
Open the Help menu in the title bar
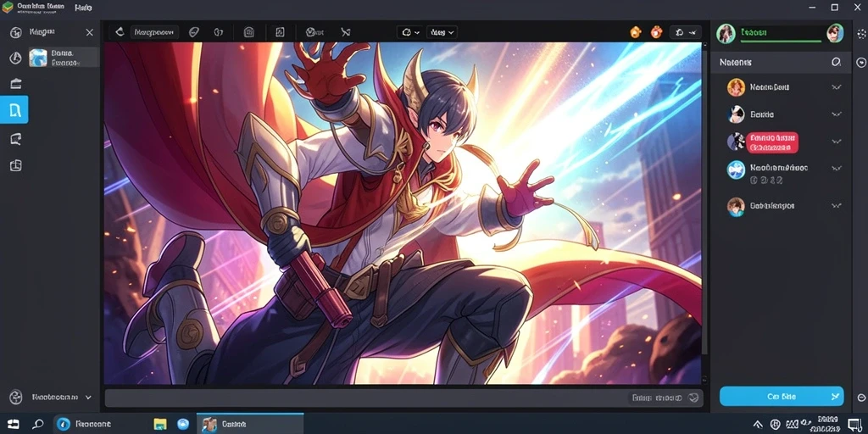83,8
